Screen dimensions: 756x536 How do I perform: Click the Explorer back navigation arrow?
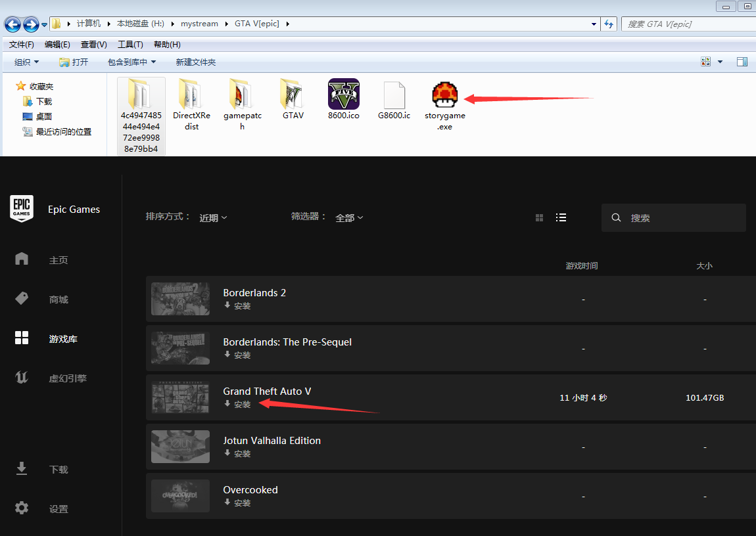12,24
